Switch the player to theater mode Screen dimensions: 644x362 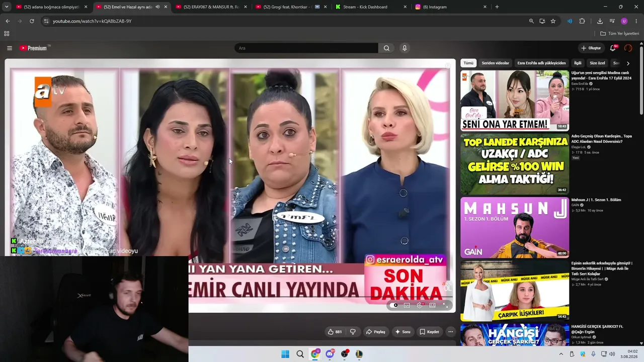click(x=432, y=305)
